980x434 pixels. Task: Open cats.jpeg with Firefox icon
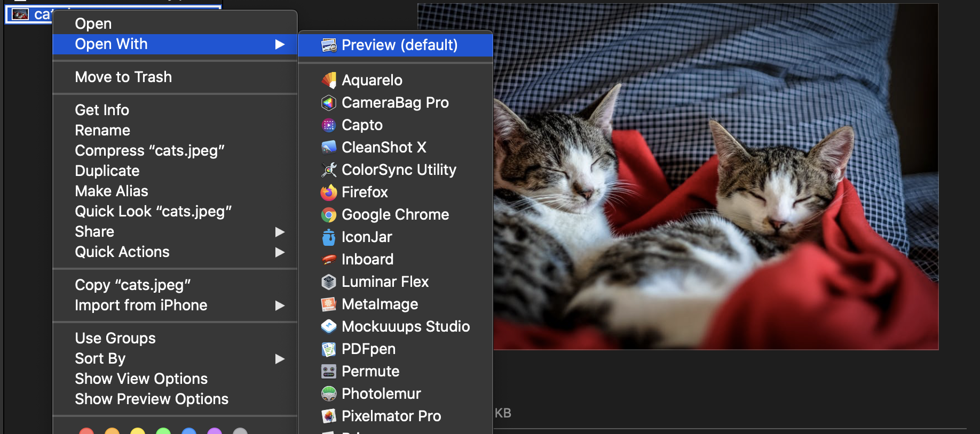(329, 192)
